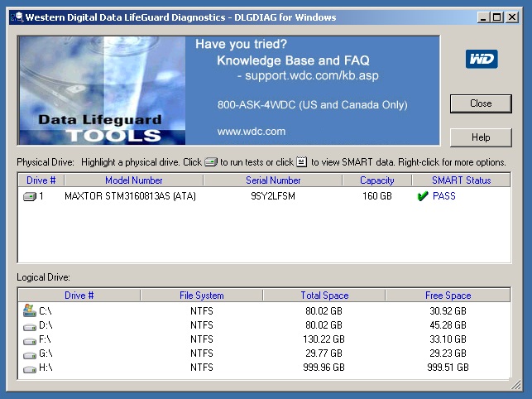Image resolution: width=532 pixels, height=399 pixels.
Task: Click the Close button
Action: 481,103
